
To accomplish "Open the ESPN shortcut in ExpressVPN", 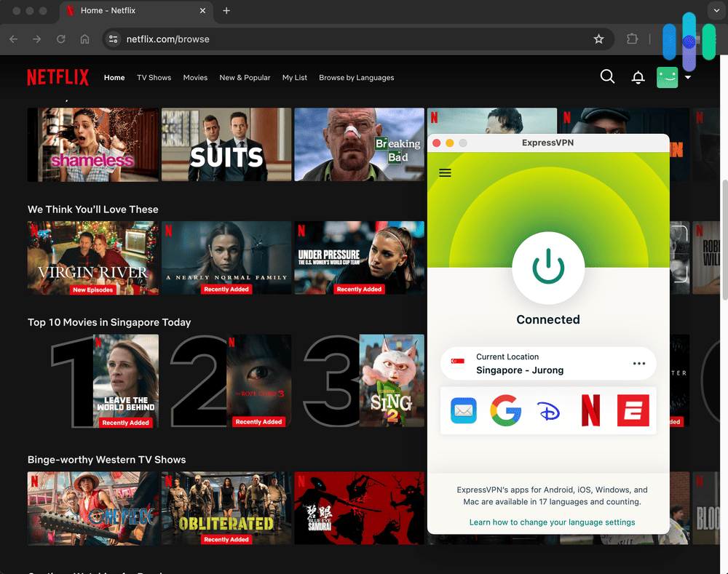I will (x=633, y=410).
